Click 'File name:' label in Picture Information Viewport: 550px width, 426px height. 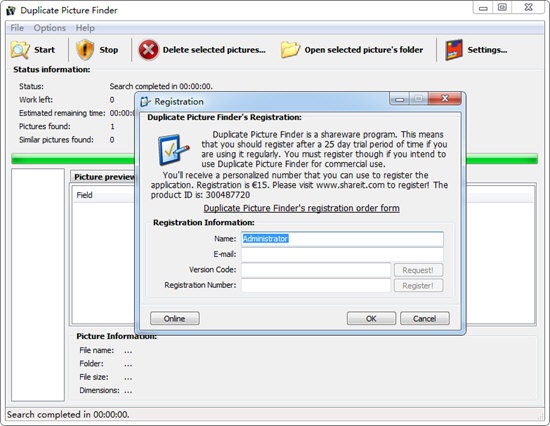(x=97, y=350)
